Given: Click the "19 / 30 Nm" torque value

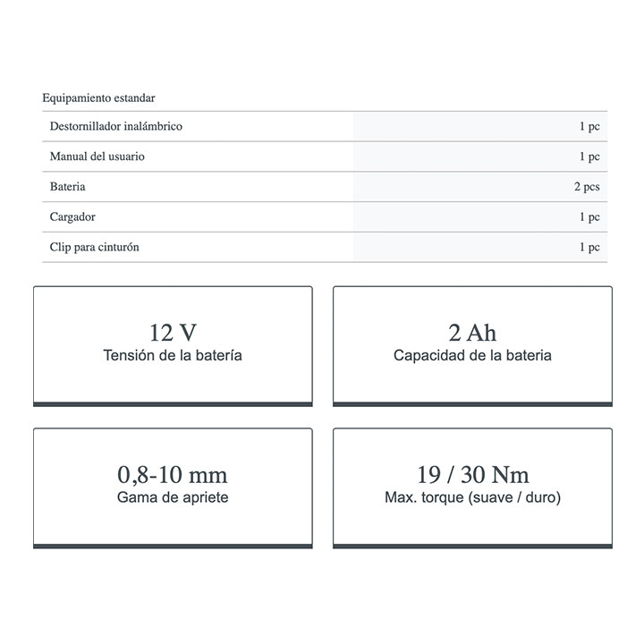Looking at the screenshot, I should [x=472, y=474].
